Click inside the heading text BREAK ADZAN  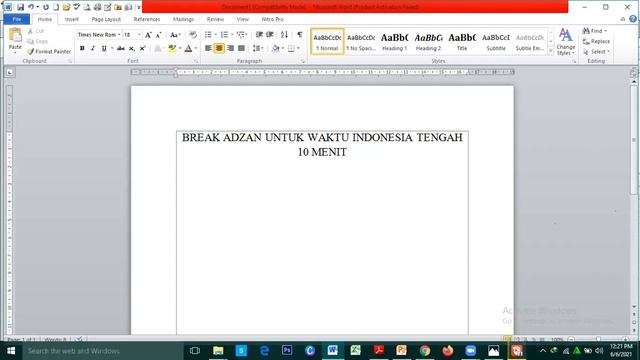(x=221, y=138)
